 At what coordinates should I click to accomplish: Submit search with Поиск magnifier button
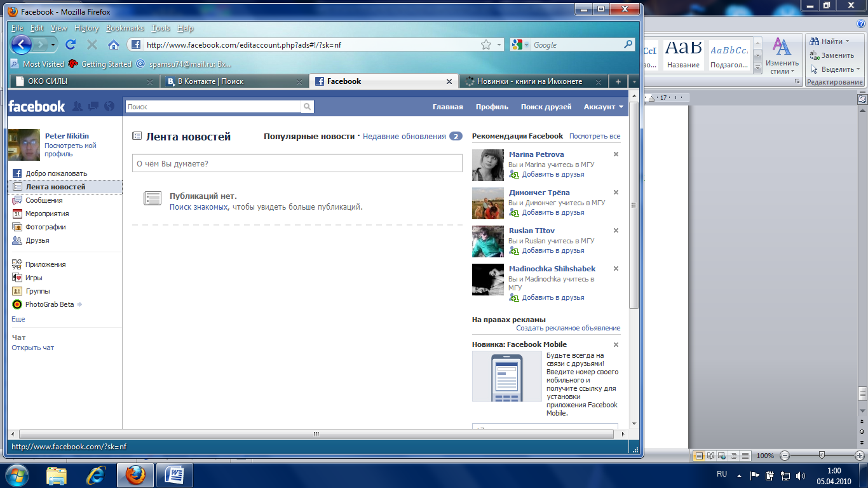click(307, 107)
